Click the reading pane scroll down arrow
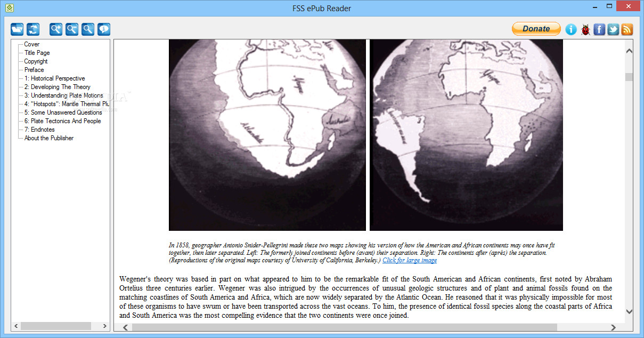Image resolution: width=644 pixels, height=338 pixels. (x=629, y=311)
